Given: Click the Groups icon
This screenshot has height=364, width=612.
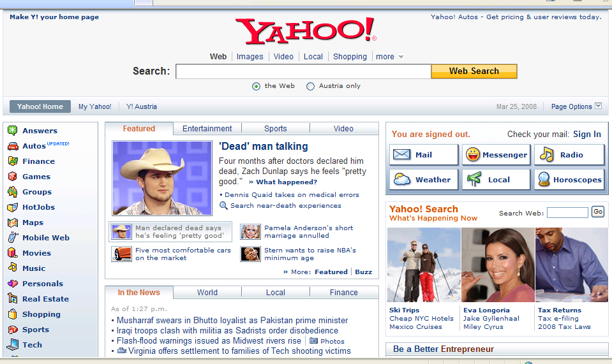Looking at the screenshot, I should click(x=13, y=192).
